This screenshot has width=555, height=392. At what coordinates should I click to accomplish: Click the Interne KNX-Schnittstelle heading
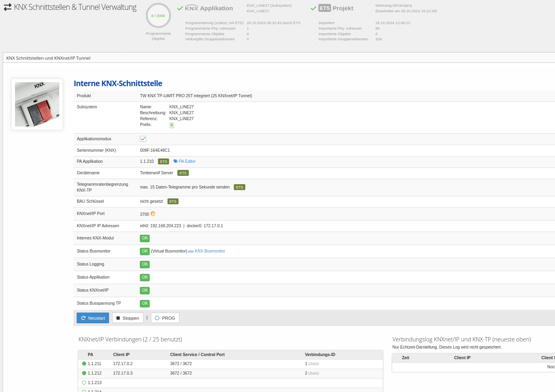118,83
